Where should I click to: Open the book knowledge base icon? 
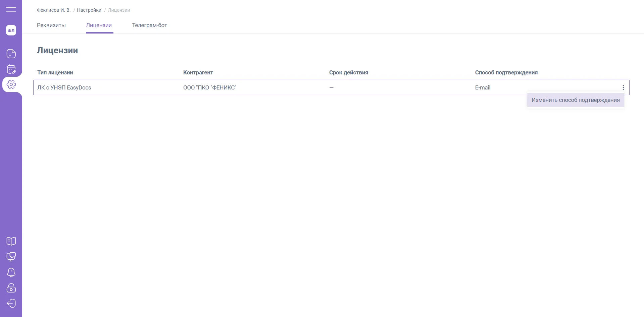(x=11, y=241)
